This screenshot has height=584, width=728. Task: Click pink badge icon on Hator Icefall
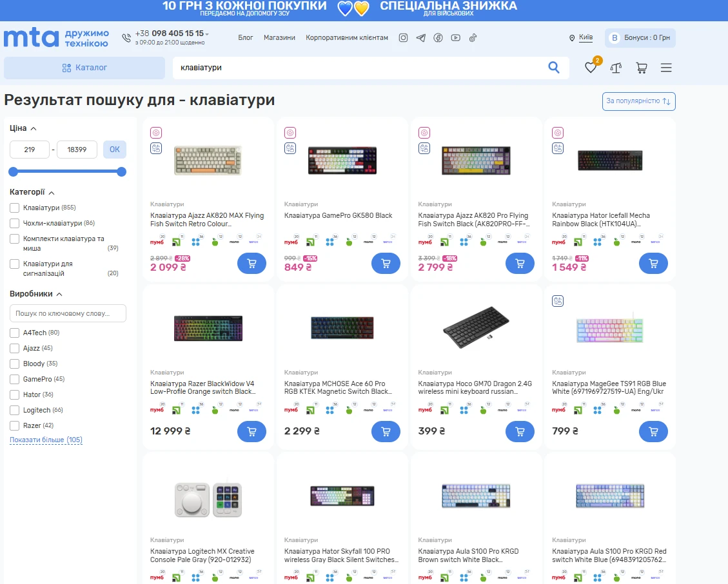[558, 133]
